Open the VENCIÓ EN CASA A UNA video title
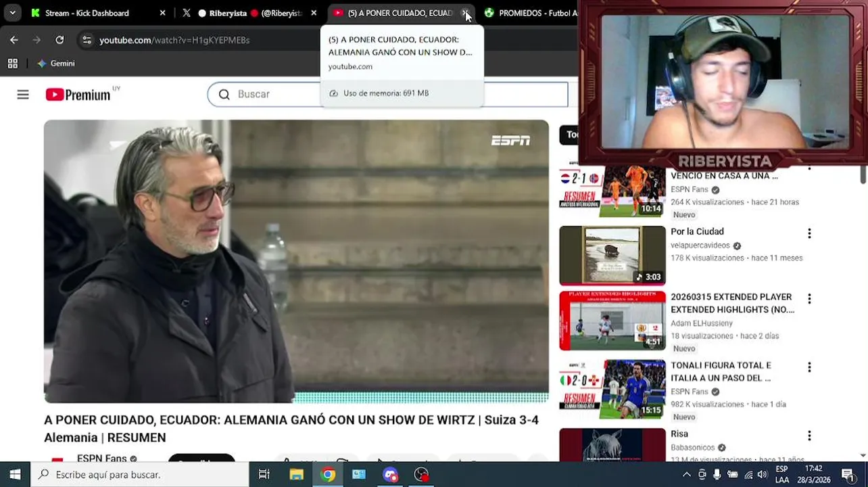The height and width of the screenshot is (487, 868). tap(724, 176)
